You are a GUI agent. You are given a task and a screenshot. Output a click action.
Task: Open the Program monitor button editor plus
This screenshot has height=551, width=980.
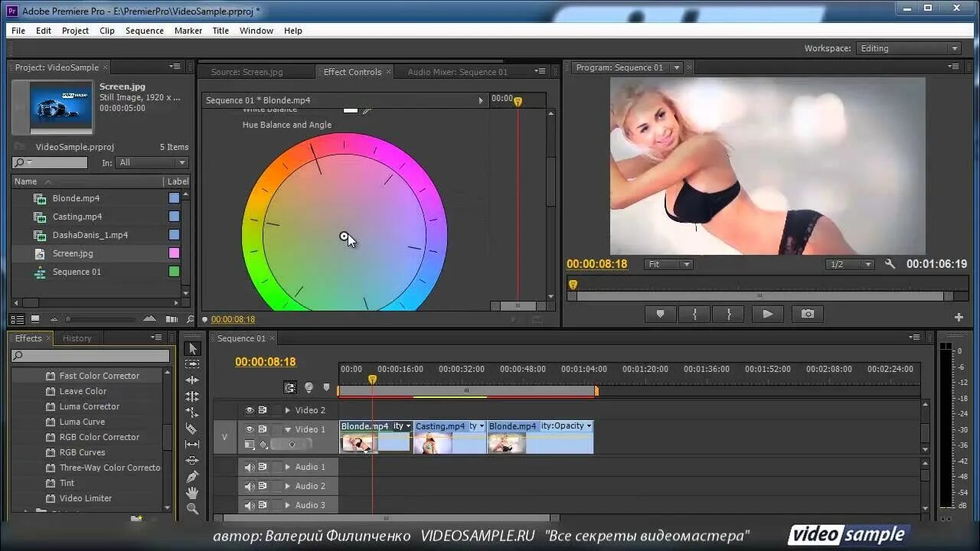tap(959, 317)
